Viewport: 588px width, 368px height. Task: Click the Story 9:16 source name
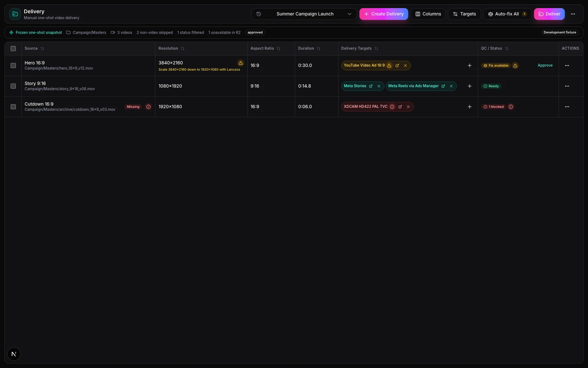pos(35,84)
